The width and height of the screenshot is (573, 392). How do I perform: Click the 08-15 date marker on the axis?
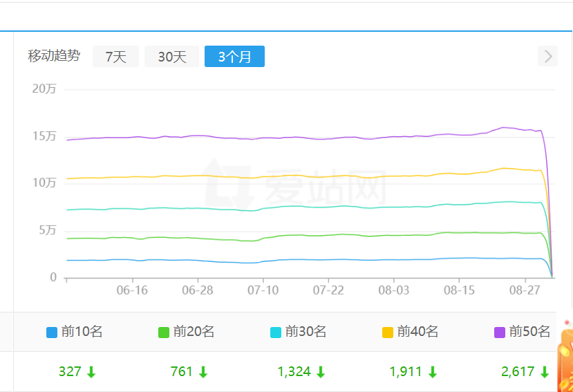pyautogui.click(x=459, y=290)
